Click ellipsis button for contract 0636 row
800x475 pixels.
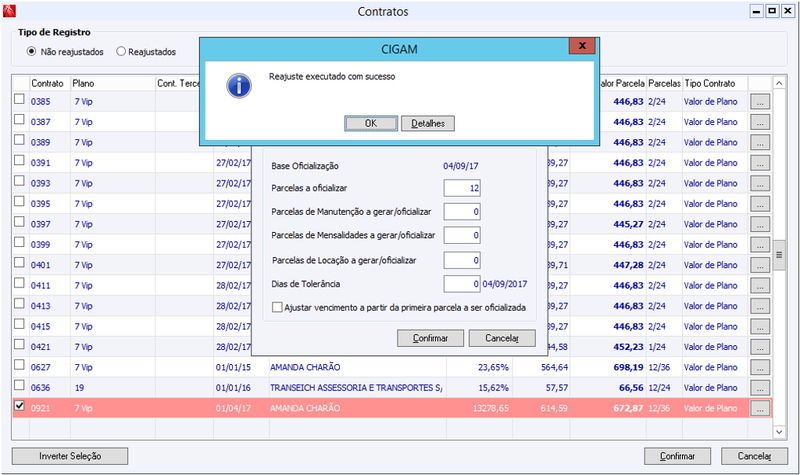coord(760,388)
